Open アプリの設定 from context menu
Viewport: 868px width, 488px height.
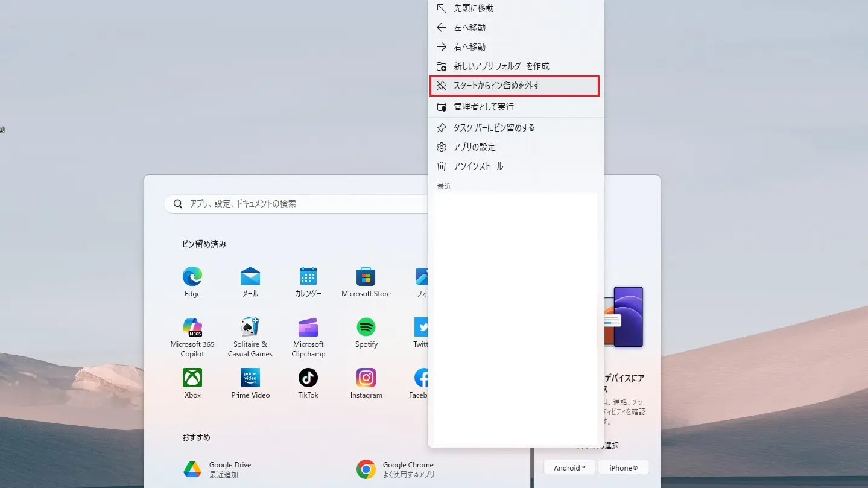(x=516, y=147)
